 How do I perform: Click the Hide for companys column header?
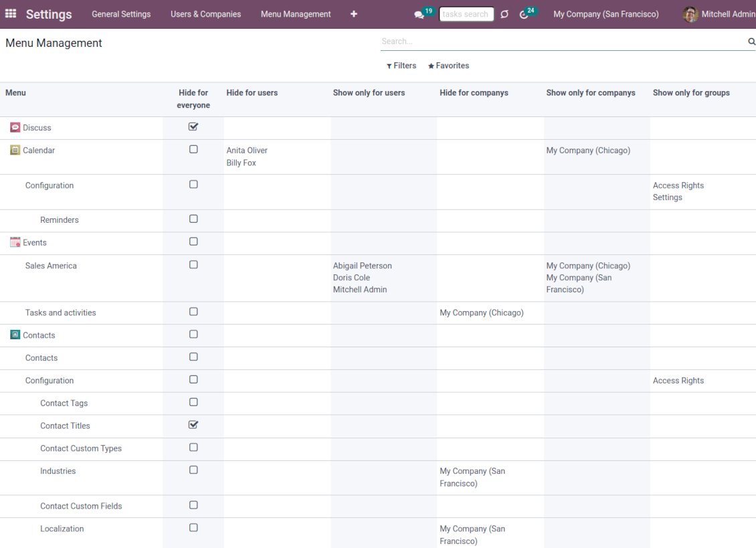[x=474, y=92]
